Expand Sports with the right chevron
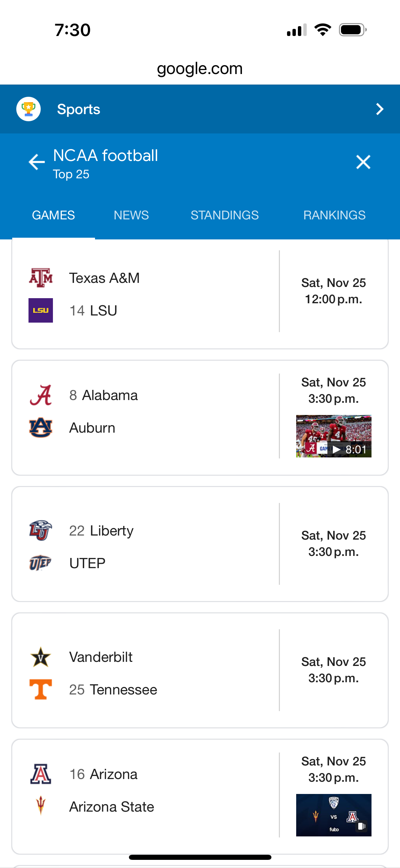The width and height of the screenshot is (400, 868). [x=380, y=109]
